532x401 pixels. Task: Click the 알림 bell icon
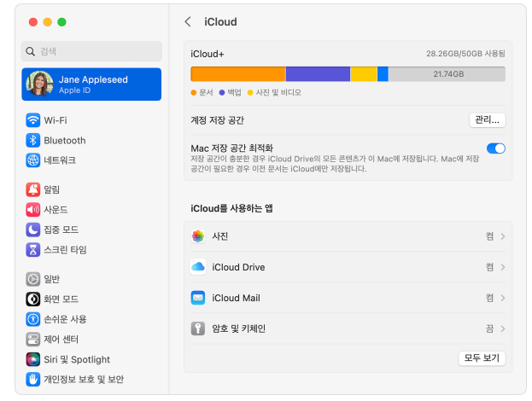(x=33, y=189)
